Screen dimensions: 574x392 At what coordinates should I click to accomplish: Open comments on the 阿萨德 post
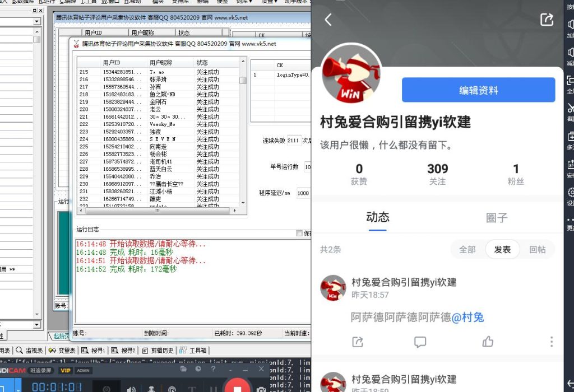click(420, 342)
